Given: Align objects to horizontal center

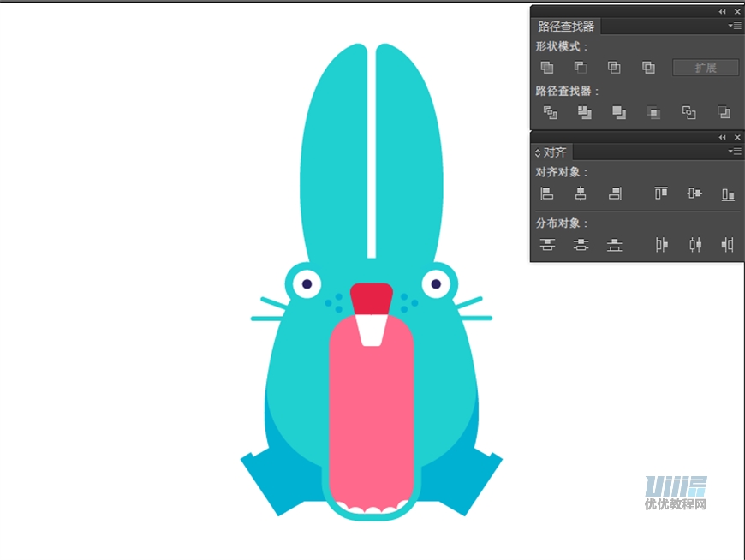Looking at the screenshot, I should pyautogui.click(x=580, y=194).
